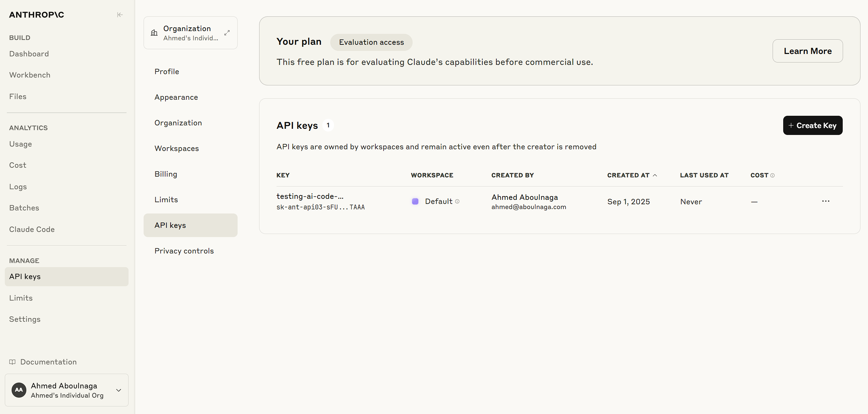The height and width of the screenshot is (414, 868).
Task: Open Documentation via the book icon
Action: tap(13, 362)
